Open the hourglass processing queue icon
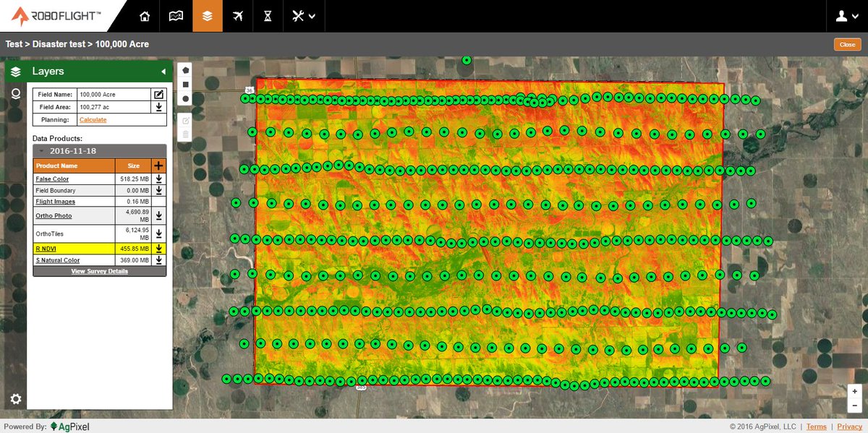The image size is (868, 433). point(268,16)
